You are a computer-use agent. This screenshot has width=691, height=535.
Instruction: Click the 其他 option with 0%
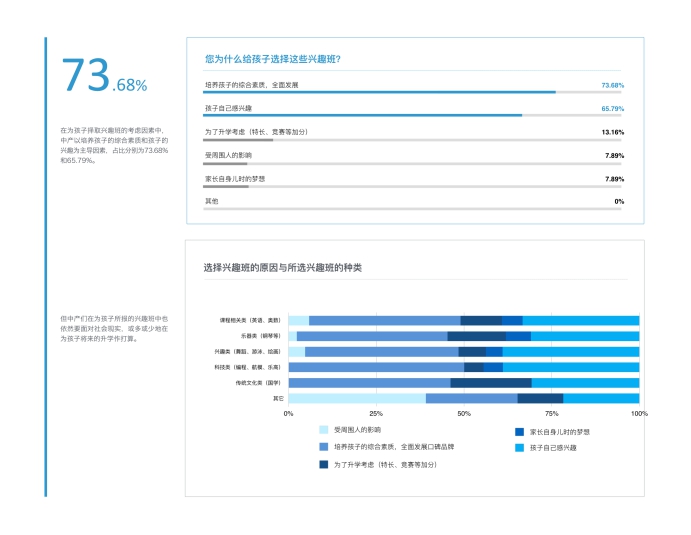pyautogui.click(x=211, y=202)
